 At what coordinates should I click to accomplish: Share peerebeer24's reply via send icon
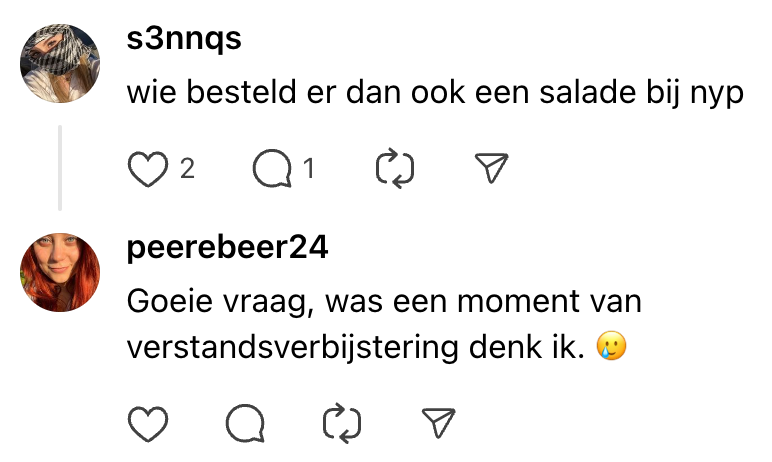point(439,425)
